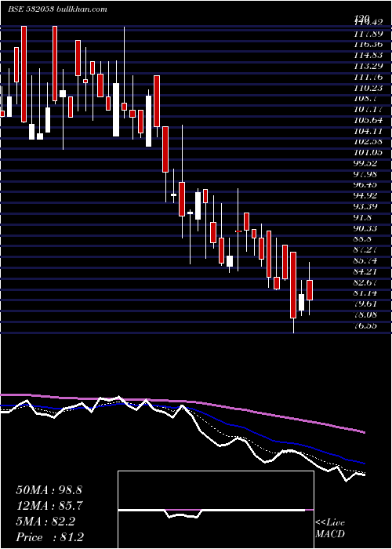Select the 113.29 price axis label
392x549 pixels.
(x=368, y=66)
